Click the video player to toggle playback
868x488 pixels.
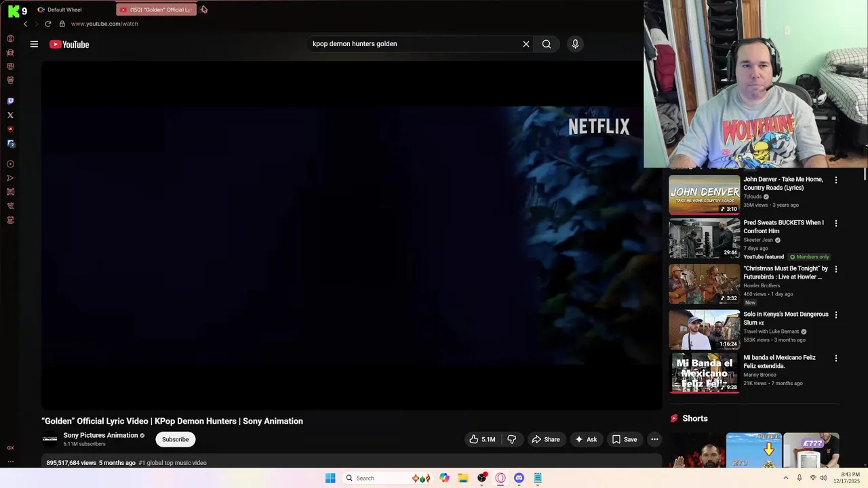coord(351,235)
